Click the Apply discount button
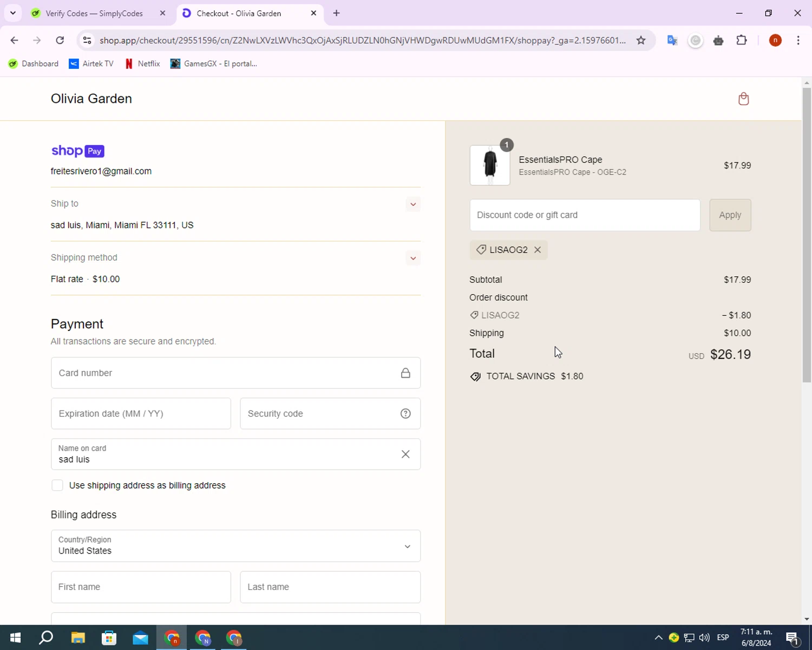Viewport: 812px width, 650px height. [x=730, y=215]
